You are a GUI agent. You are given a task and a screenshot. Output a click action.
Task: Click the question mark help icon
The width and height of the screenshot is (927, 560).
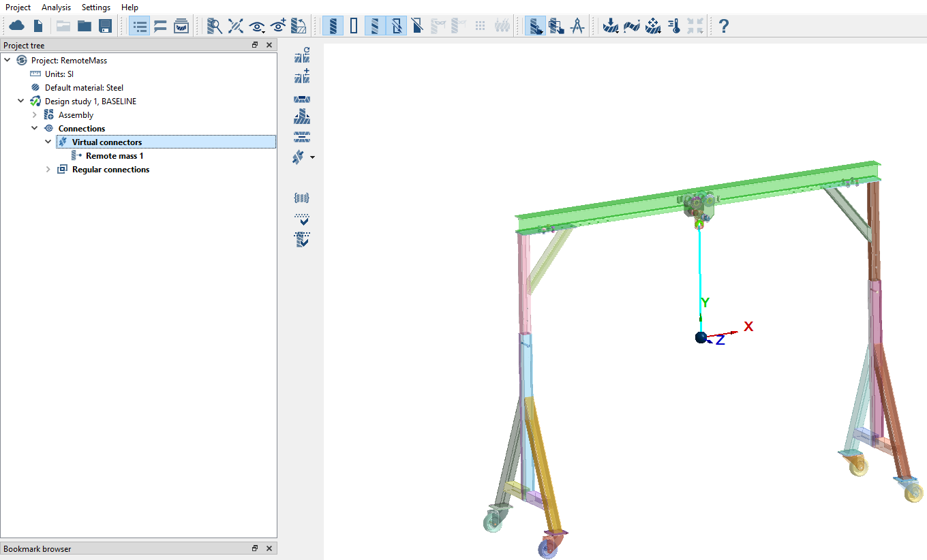724,26
